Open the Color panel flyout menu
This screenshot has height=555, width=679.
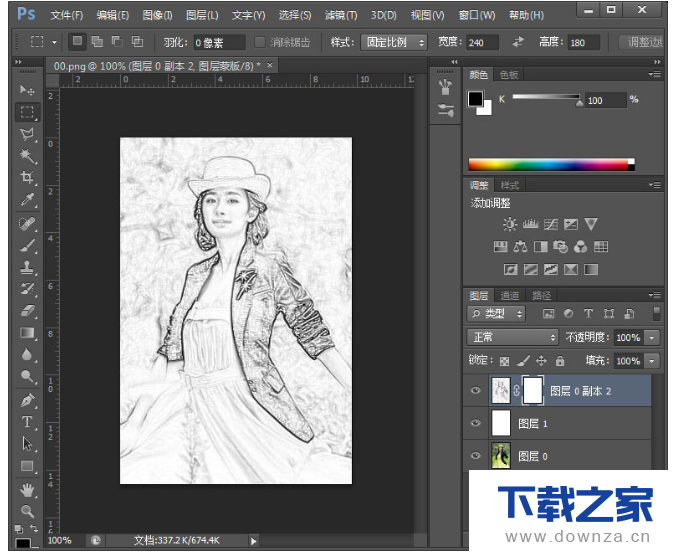click(x=655, y=74)
